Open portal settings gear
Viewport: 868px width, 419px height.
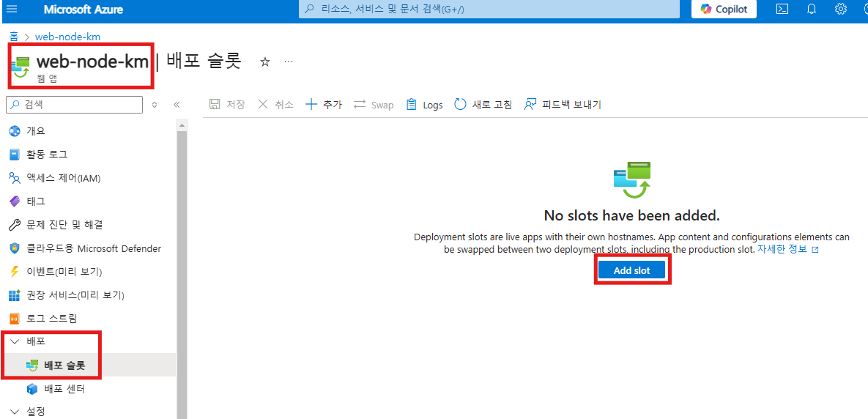point(841,10)
